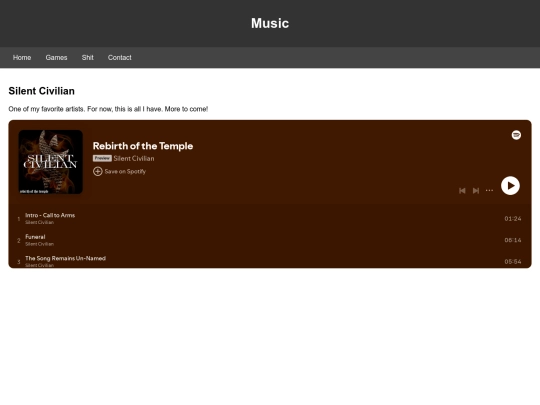Click the 01:24 track duration
This screenshot has width=540, height=405.
[x=512, y=219]
